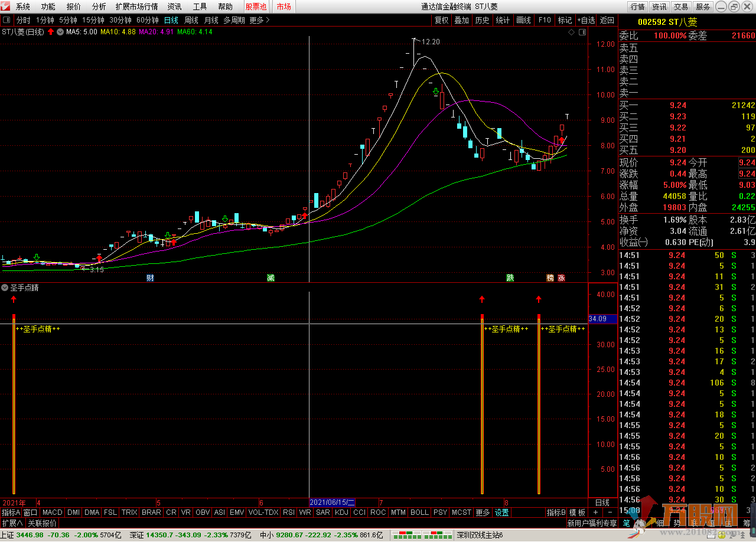Click the 股票池 button
Image resolution: width=756 pixels, height=542 pixels.
(x=256, y=7)
